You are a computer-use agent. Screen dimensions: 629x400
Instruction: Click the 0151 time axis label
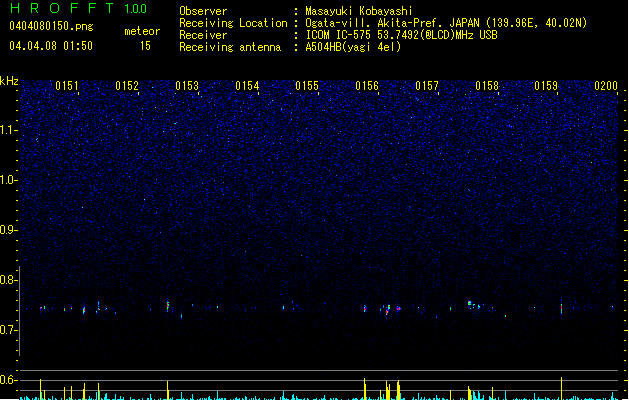tap(67, 85)
